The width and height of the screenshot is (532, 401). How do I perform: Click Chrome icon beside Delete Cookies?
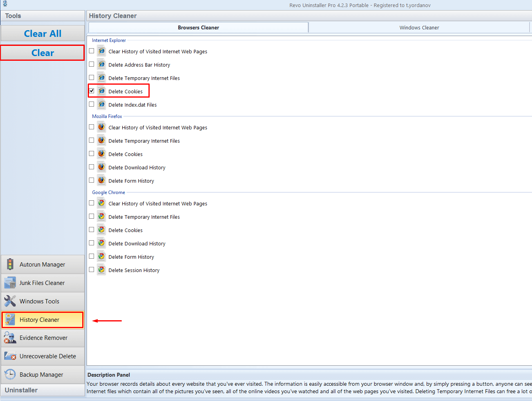pyautogui.click(x=101, y=230)
